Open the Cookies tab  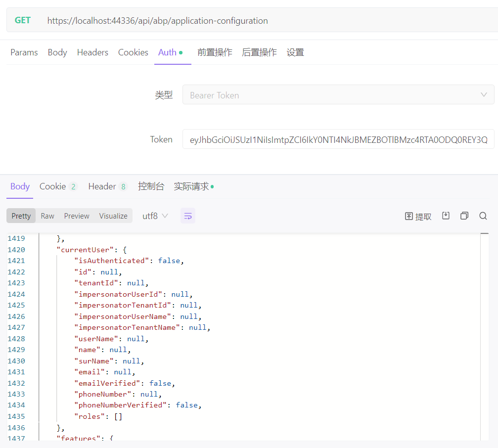tap(133, 52)
